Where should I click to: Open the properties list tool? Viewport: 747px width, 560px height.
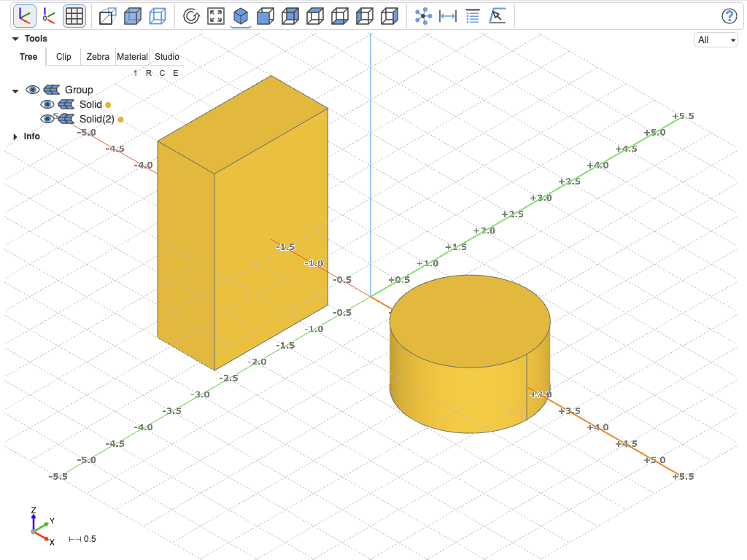tap(473, 16)
